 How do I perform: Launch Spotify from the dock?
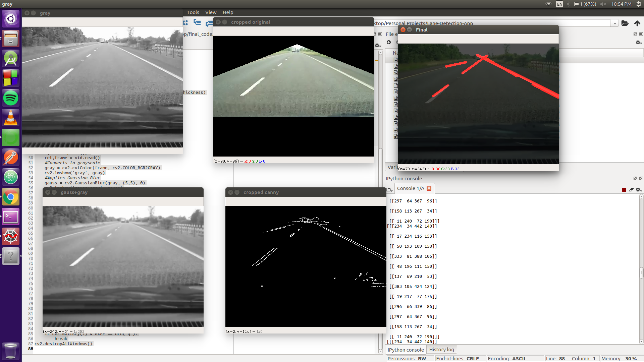tap(11, 98)
